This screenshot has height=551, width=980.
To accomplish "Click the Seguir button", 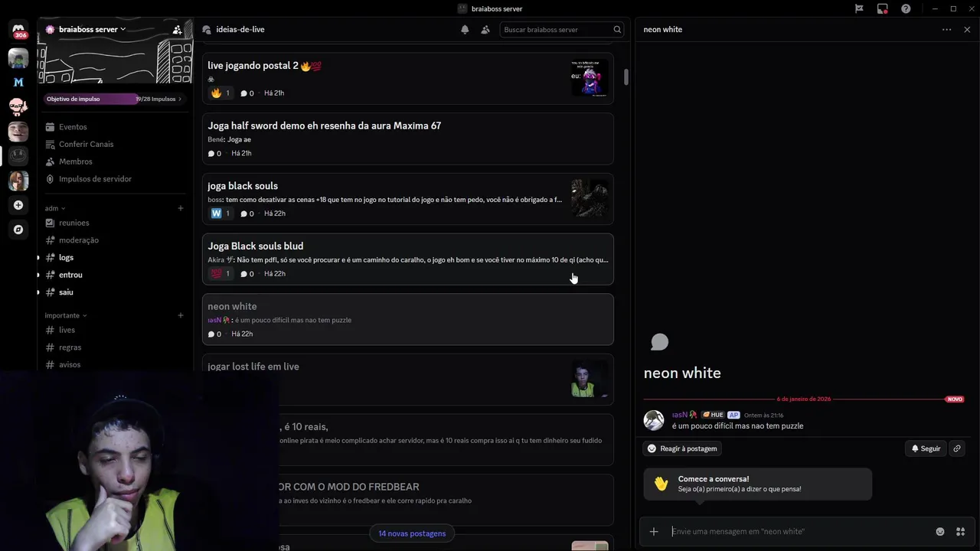I will (926, 448).
